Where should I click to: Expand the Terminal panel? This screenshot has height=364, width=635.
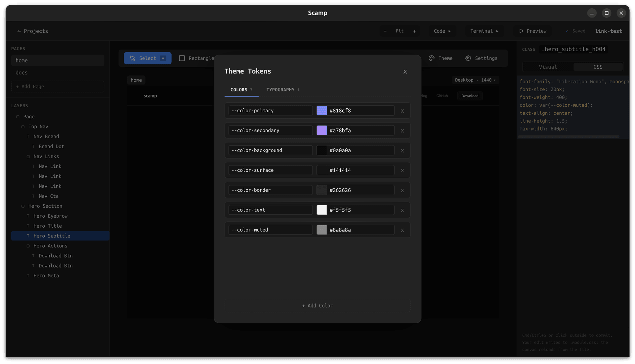484,31
